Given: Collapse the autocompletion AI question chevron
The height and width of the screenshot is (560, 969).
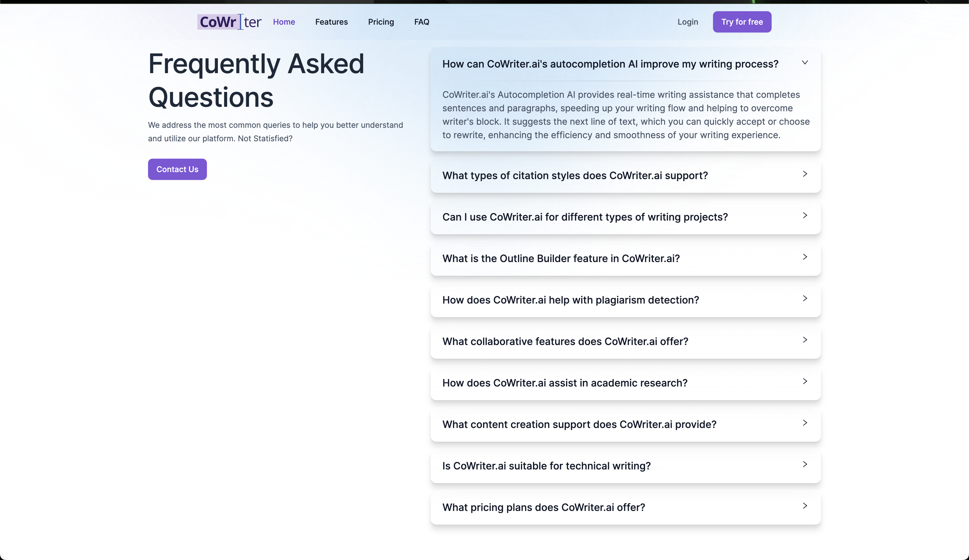Looking at the screenshot, I should coord(804,63).
